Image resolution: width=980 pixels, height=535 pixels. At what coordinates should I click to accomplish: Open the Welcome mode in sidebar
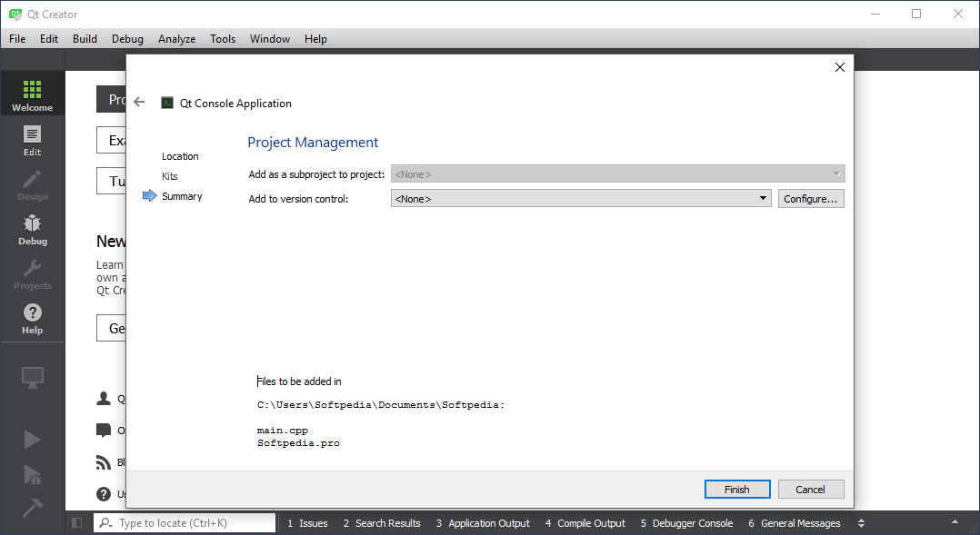click(x=32, y=94)
